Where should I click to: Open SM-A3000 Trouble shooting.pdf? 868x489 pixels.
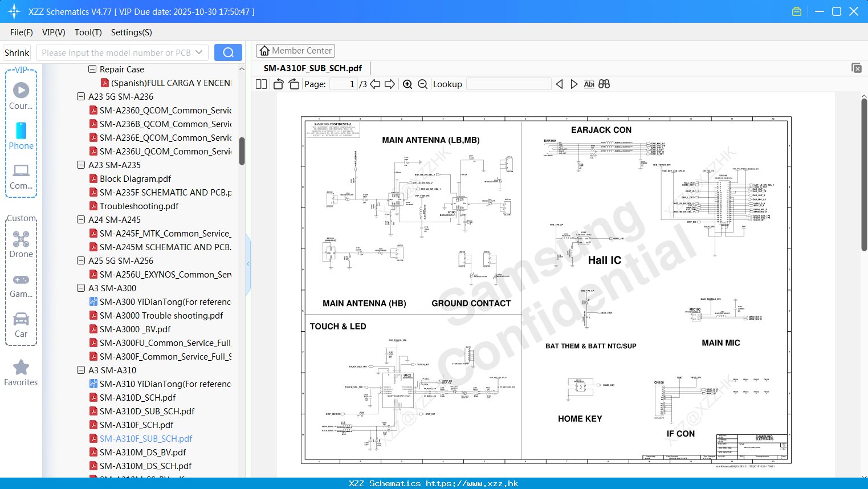coord(161,315)
